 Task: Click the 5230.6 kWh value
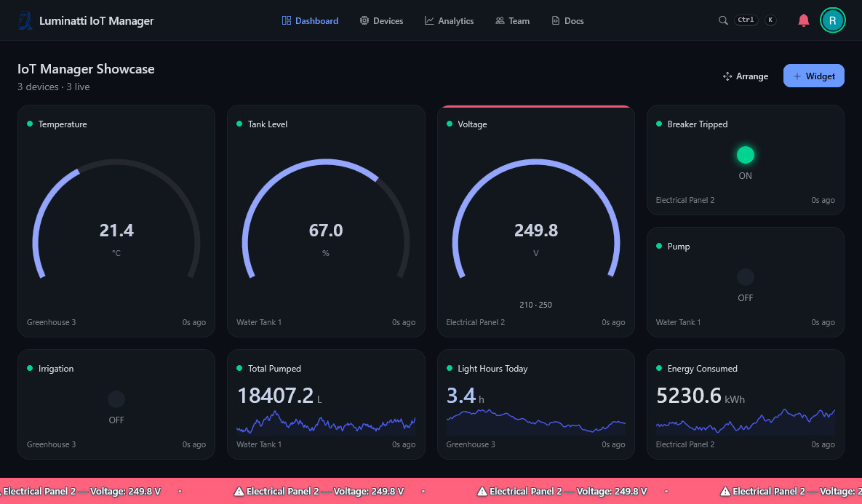coord(701,396)
